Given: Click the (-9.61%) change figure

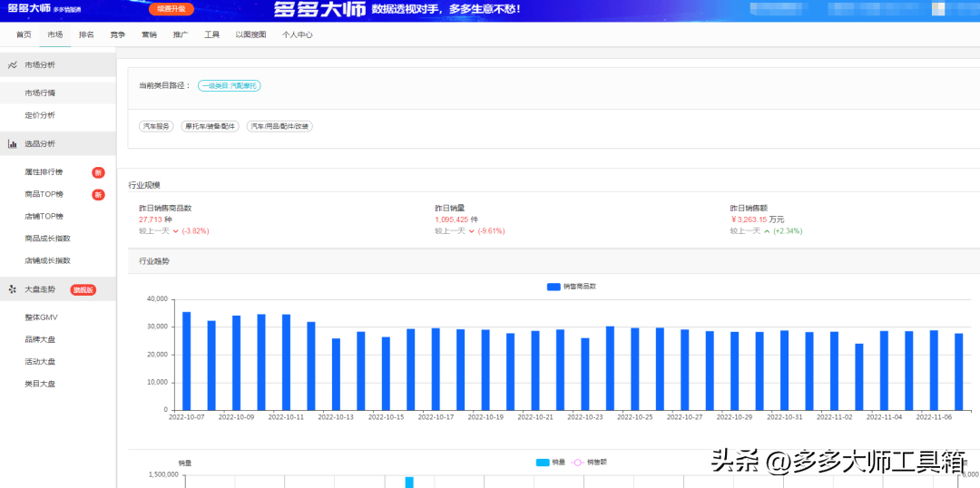Looking at the screenshot, I should click(491, 230).
